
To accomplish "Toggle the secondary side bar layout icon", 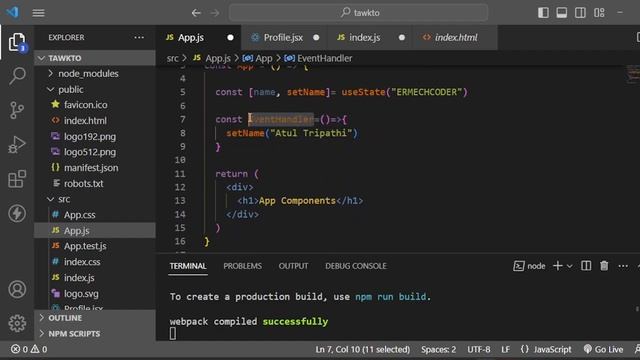I will pos(580,13).
